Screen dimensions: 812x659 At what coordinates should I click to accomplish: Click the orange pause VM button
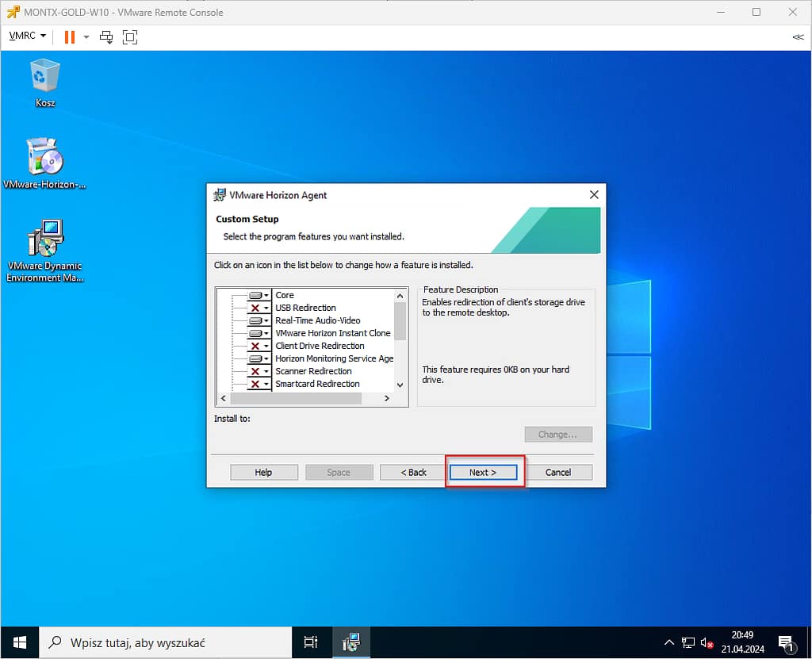(69, 36)
